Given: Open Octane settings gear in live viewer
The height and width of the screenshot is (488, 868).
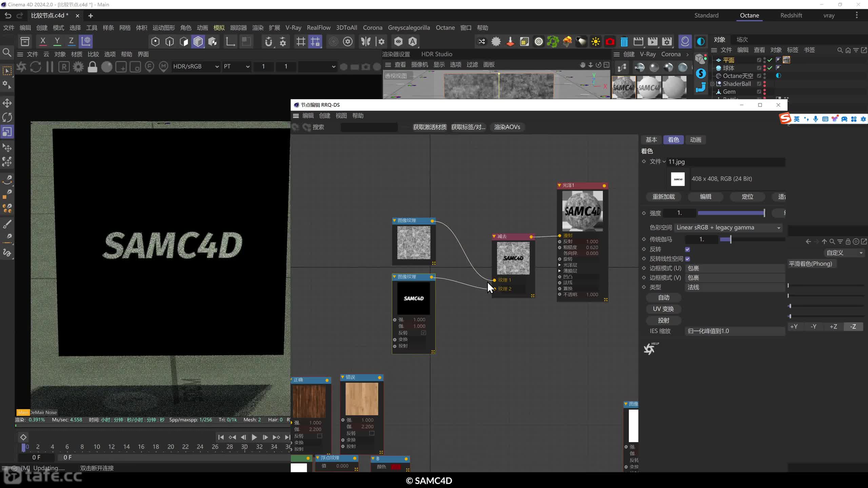Looking at the screenshot, I should pyautogui.click(x=78, y=67).
